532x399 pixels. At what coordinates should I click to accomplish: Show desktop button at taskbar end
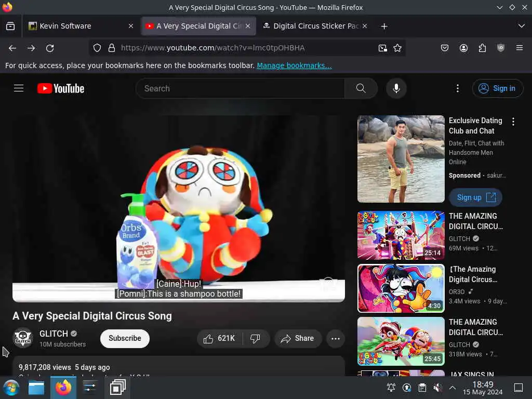coord(518,388)
